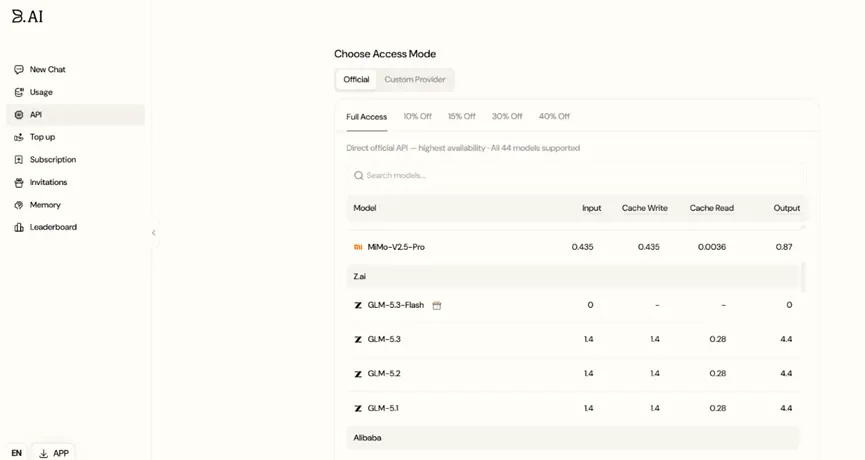Screen dimensions: 865x460
Task: Click the Xiaomi logo beside MiMo-V2.5-Pro
Action: coord(358,247)
